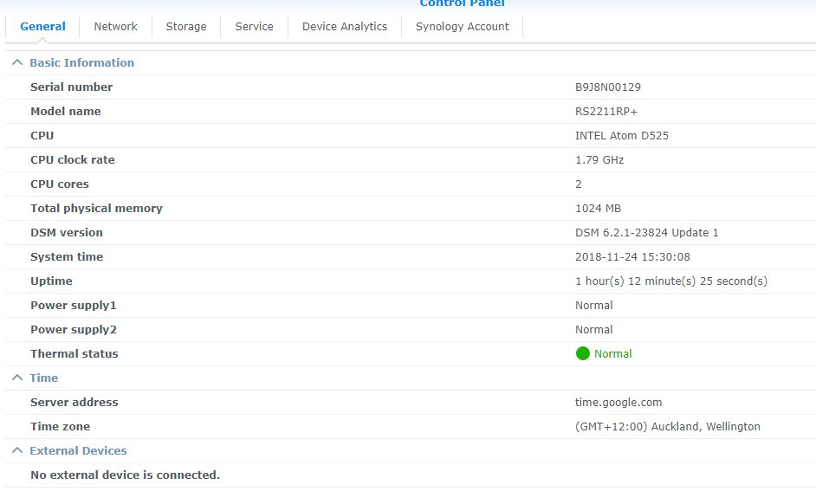Screen dimensions: 816x504
Task: Select the model name RS2211RP+ value
Action: [x=606, y=111]
